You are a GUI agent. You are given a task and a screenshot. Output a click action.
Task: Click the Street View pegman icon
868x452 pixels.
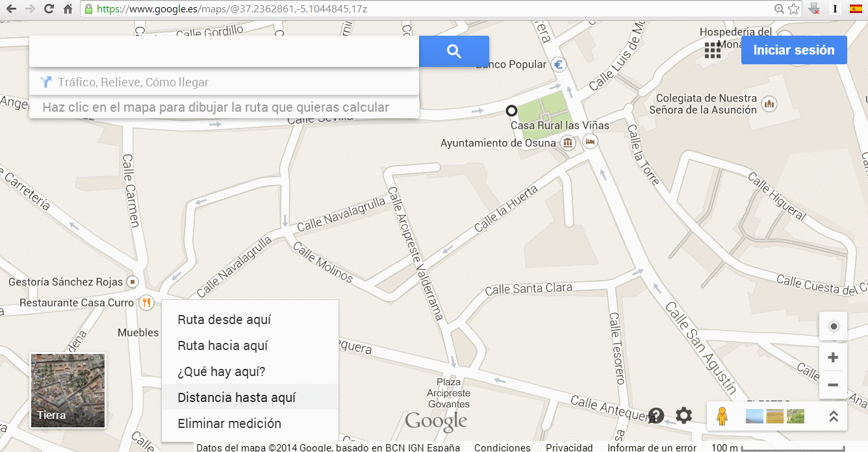click(722, 416)
